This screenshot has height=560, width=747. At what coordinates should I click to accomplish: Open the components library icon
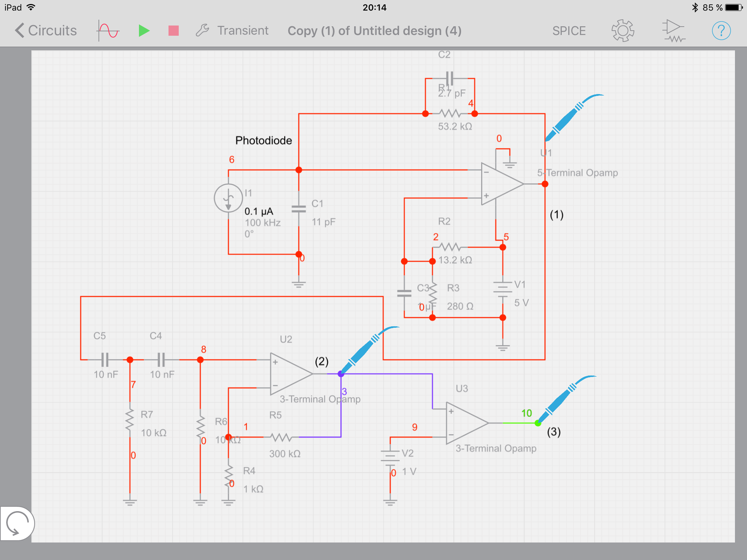click(673, 31)
